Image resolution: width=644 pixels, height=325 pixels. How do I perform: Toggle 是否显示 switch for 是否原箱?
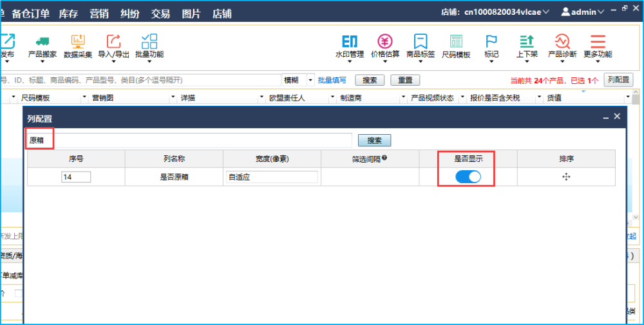point(468,177)
